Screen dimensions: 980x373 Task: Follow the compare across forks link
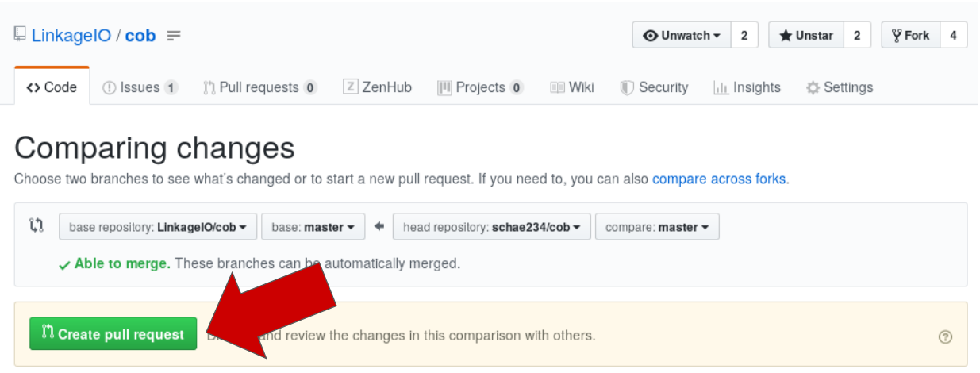719,179
